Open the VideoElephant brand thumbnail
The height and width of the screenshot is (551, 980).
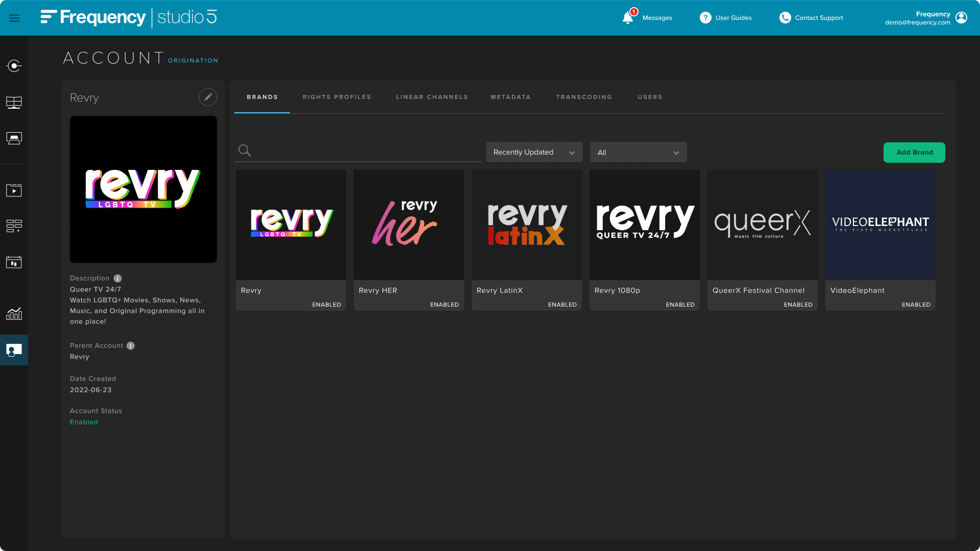point(880,225)
